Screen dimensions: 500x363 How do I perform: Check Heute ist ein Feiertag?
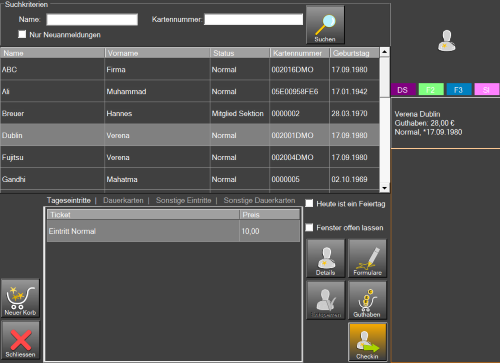pos(309,203)
